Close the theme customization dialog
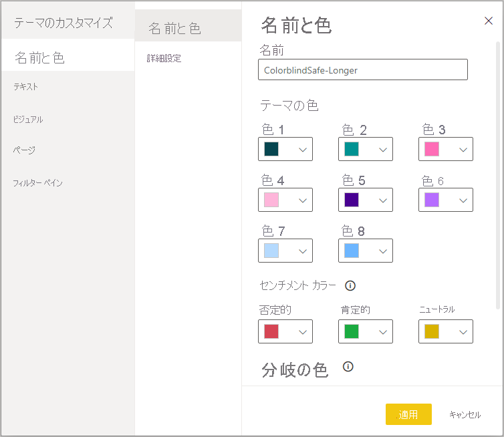The height and width of the screenshot is (437, 504). tap(489, 21)
